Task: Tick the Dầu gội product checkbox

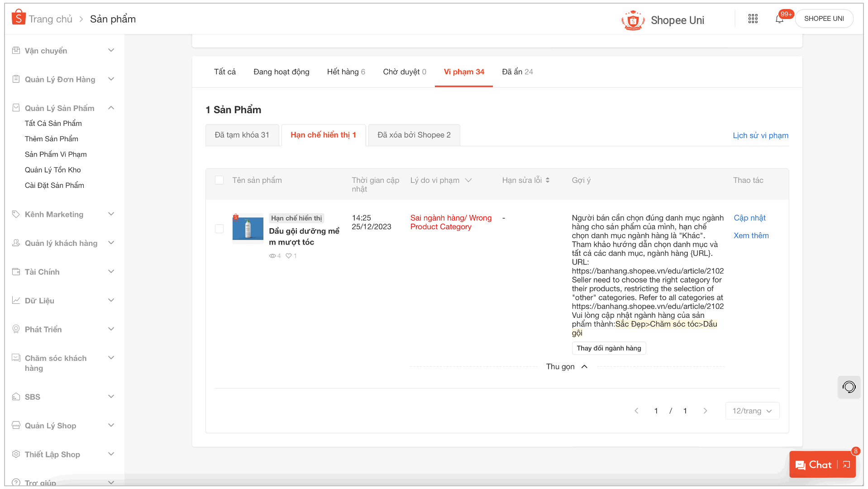Action: [219, 229]
